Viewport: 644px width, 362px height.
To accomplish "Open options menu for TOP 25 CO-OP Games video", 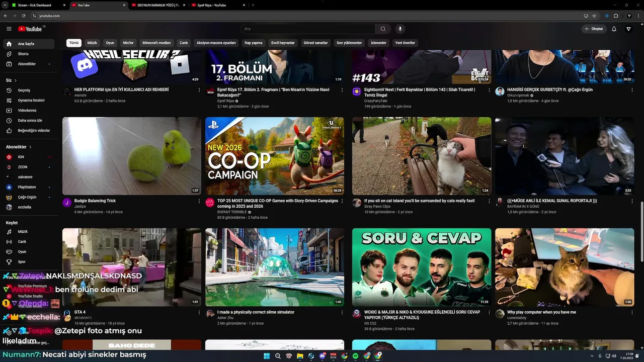I will [342, 201].
